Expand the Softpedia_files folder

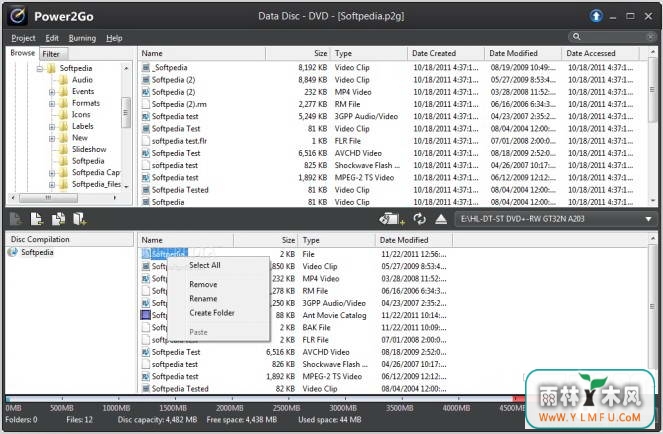(52, 184)
